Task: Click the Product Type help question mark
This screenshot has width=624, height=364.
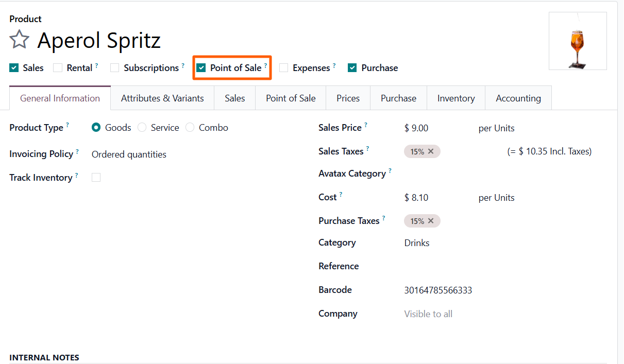Action: 68,125
